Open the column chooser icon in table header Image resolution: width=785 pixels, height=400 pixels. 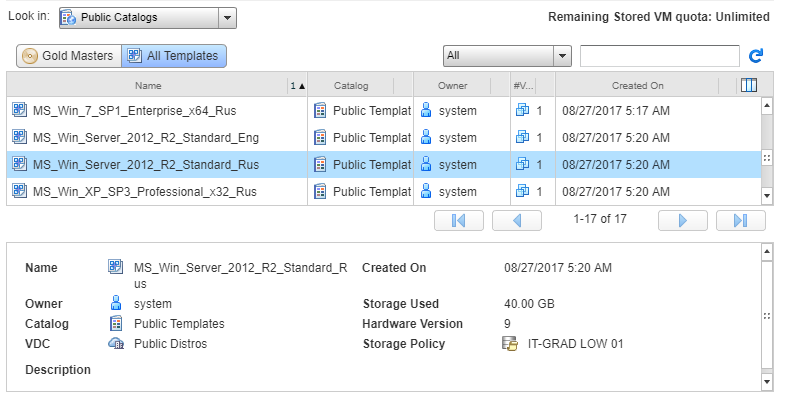point(748,85)
